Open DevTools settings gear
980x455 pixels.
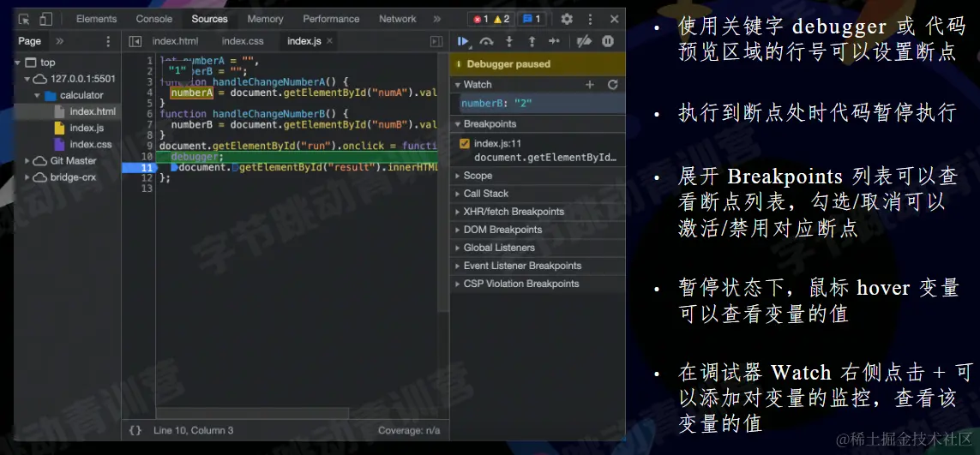click(x=567, y=19)
